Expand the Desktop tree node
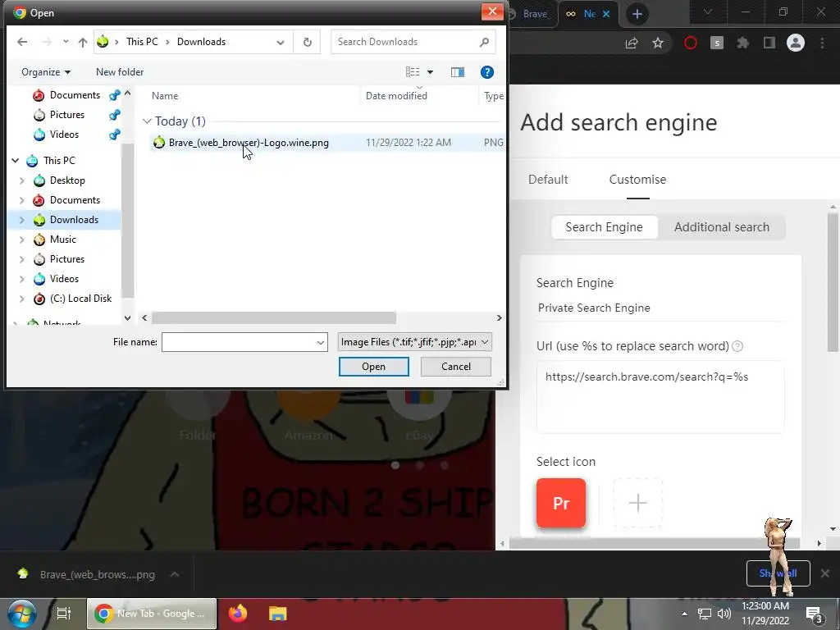Screen dimensions: 840x630 click(22, 180)
